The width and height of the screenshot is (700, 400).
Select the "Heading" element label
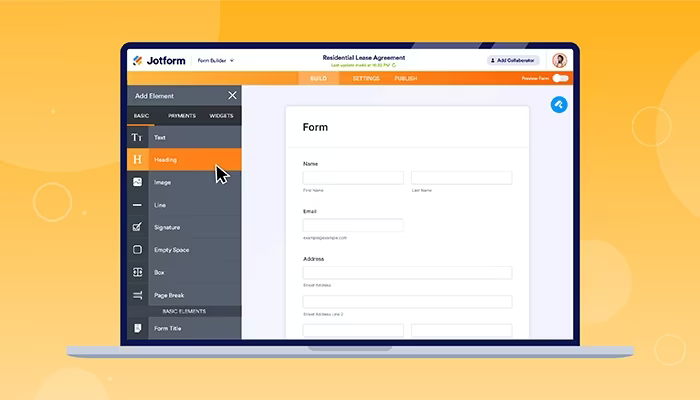point(165,160)
